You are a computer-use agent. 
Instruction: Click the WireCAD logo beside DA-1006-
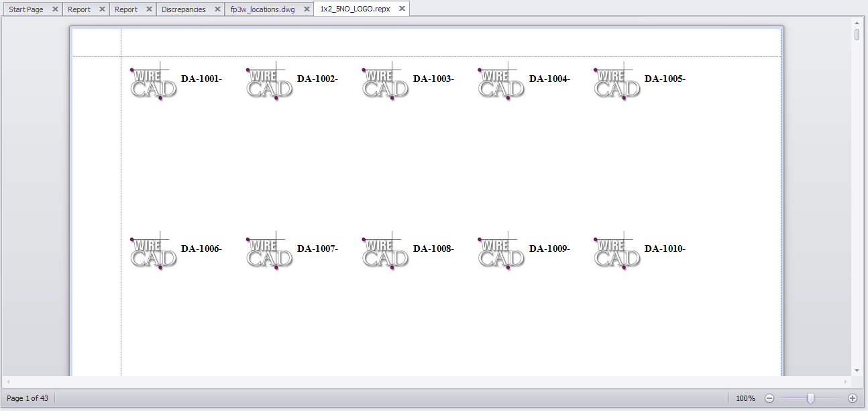[x=154, y=251]
